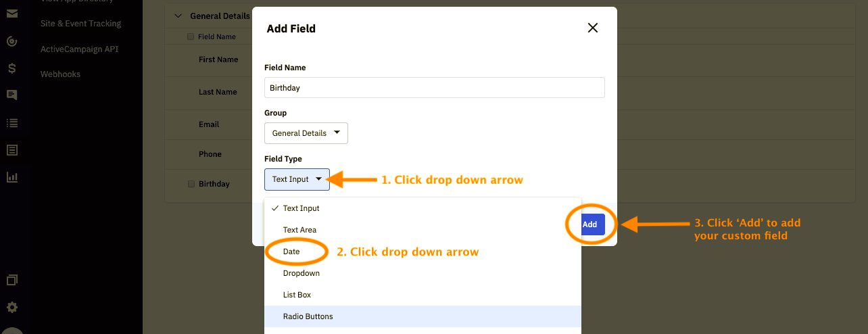
Task: Open the Lists icon in sidebar
Action: click(11, 123)
